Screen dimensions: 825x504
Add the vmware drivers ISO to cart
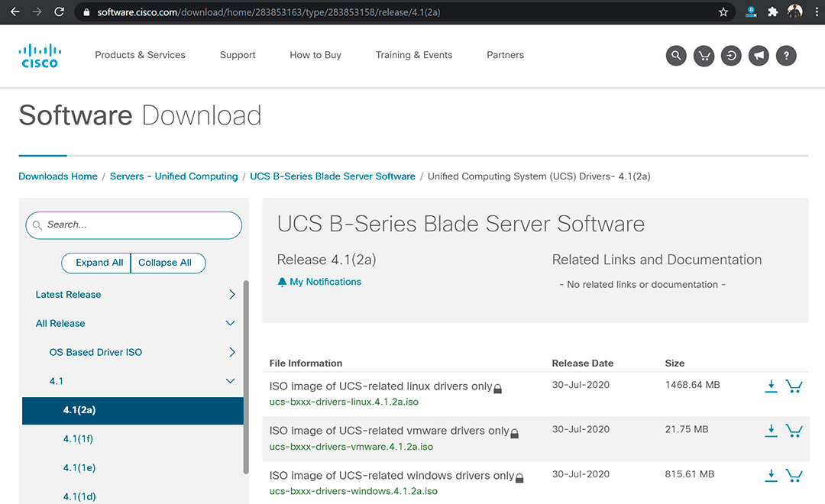click(x=794, y=431)
